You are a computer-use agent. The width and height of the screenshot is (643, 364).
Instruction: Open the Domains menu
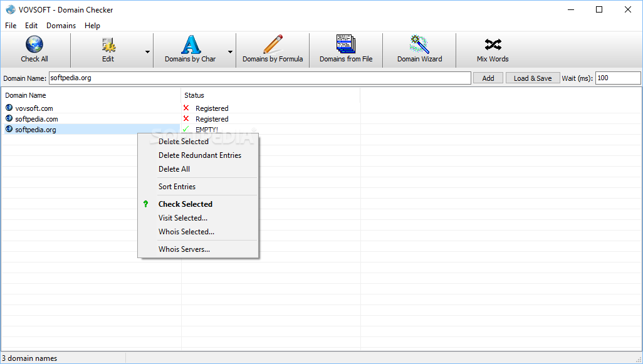point(61,26)
